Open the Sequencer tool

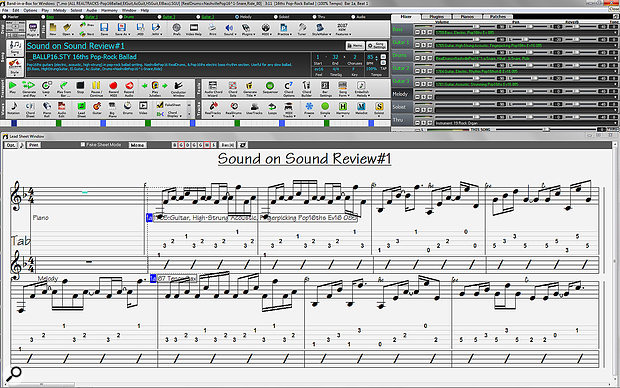270,87
